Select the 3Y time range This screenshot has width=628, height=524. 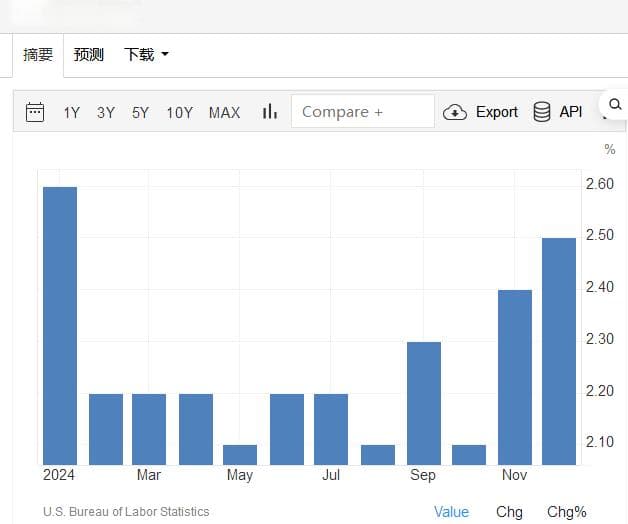pos(106,113)
